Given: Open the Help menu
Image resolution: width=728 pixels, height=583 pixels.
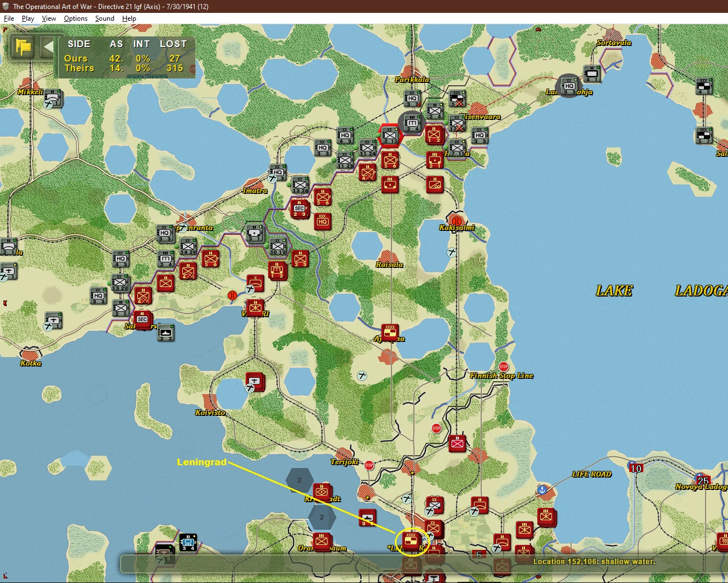Looking at the screenshot, I should [130, 18].
